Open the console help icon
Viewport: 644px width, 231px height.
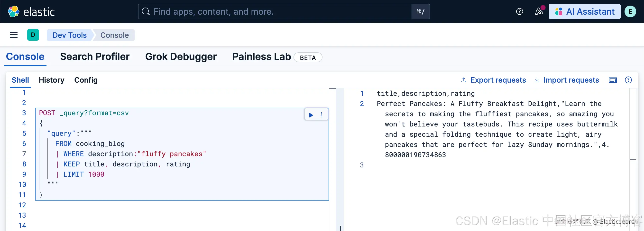pos(628,80)
